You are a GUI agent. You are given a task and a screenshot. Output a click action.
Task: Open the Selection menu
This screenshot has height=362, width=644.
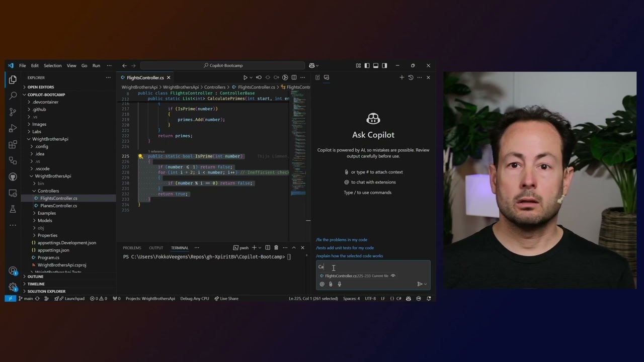point(52,65)
